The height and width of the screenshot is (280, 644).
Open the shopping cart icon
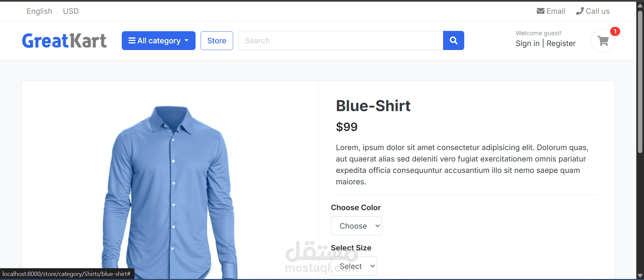(x=603, y=41)
